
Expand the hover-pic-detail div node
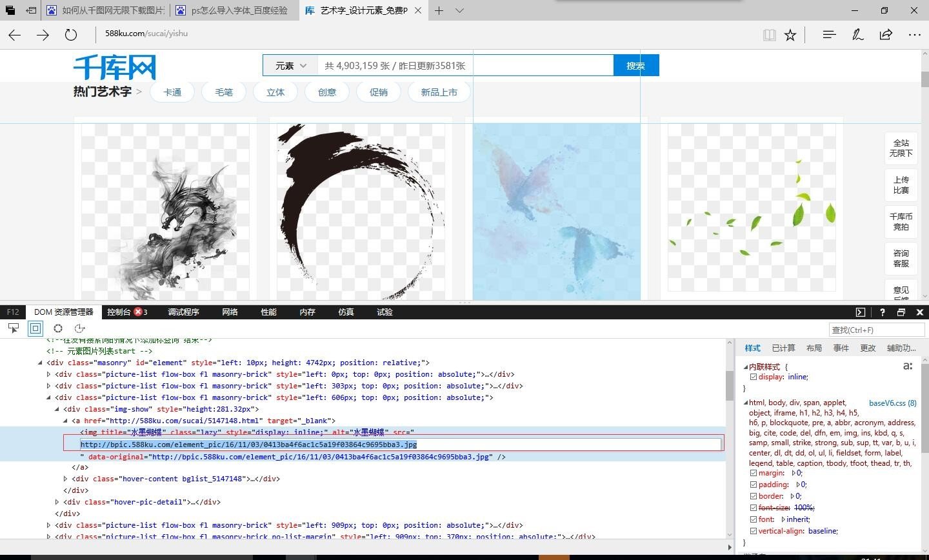(57, 502)
